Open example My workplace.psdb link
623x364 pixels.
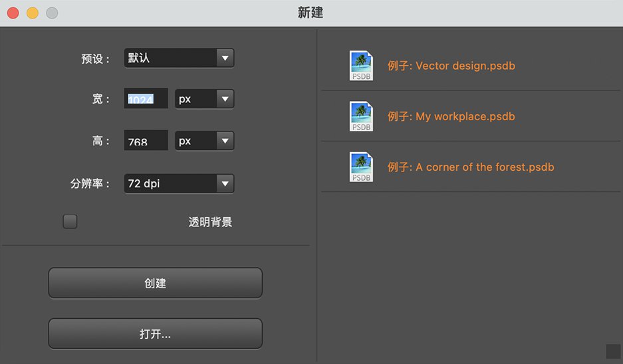coord(451,116)
